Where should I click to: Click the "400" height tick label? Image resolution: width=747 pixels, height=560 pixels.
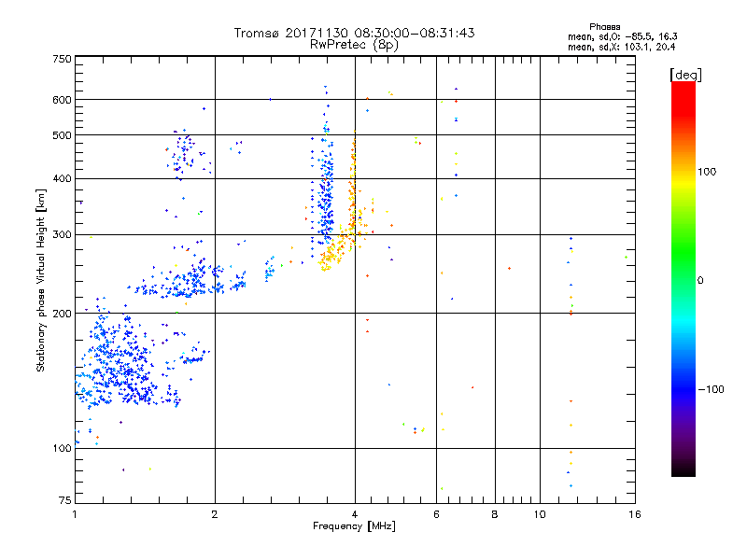click(62, 179)
